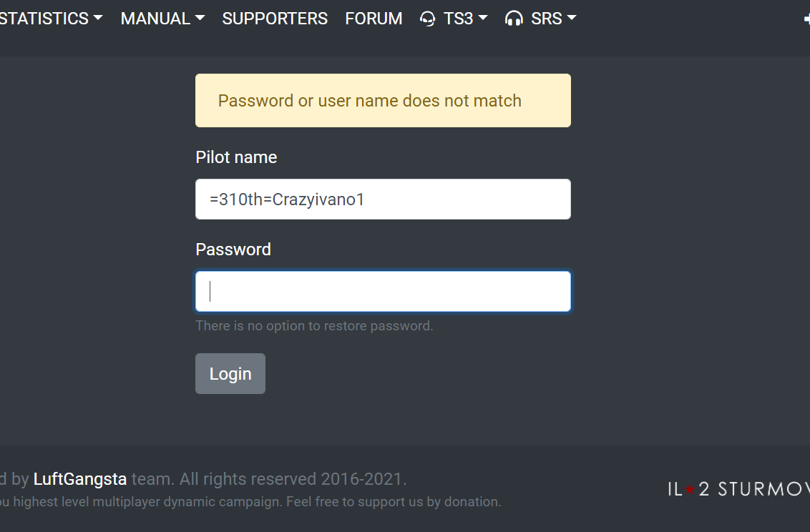Follow the LuftGangsta link in the footer

80,479
